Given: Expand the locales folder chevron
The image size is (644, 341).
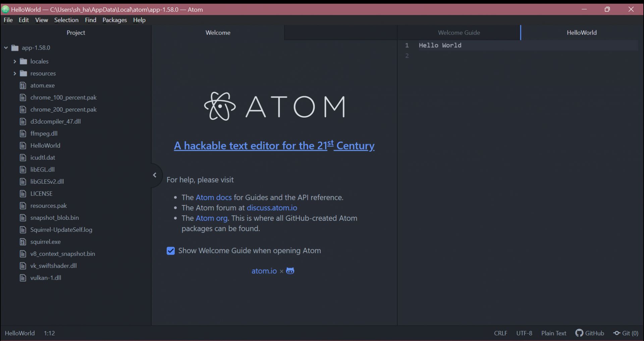Looking at the screenshot, I should [14, 61].
